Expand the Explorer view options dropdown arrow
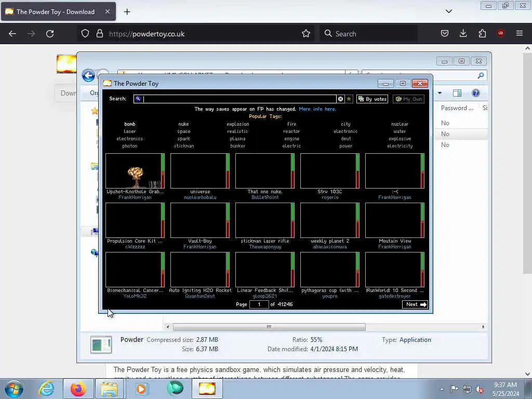 440,93
